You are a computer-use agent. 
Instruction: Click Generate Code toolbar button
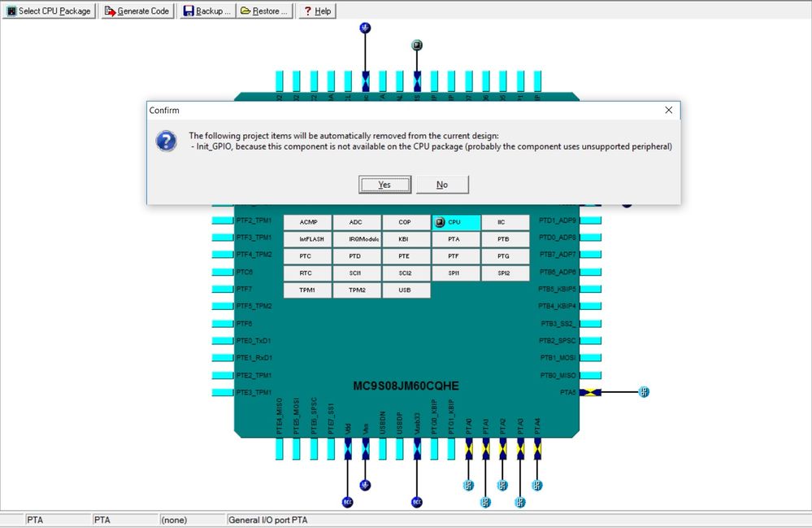point(137,11)
